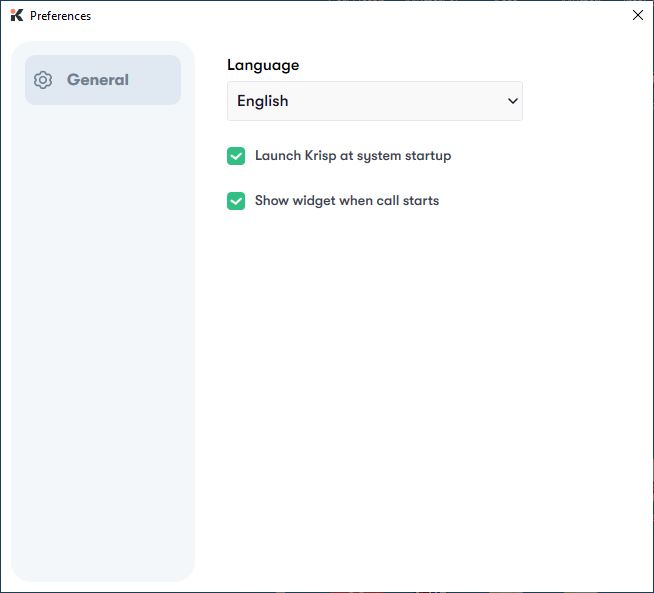Click the gear icon beside General
The image size is (654, 593).
[43, 80]
